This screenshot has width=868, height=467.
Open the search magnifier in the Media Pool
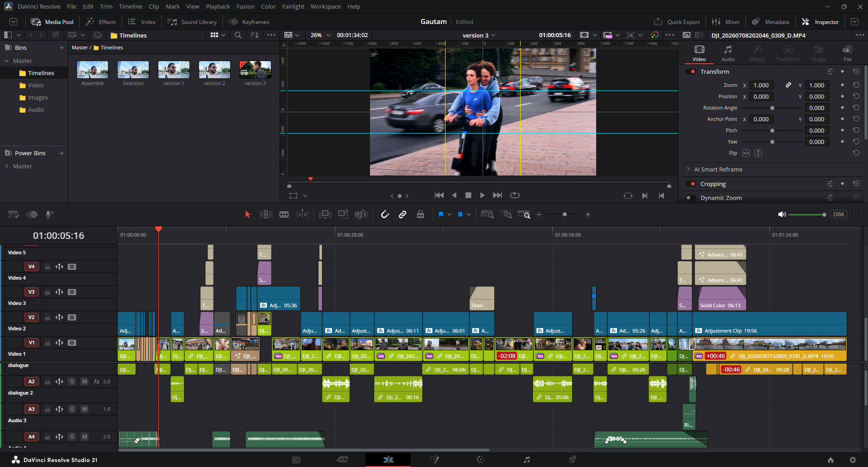point(238,35)
